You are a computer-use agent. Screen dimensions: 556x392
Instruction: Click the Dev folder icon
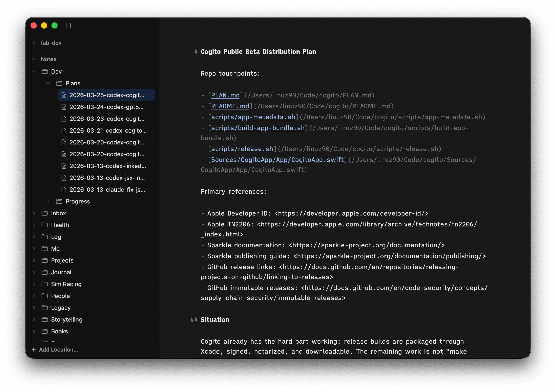44,71
